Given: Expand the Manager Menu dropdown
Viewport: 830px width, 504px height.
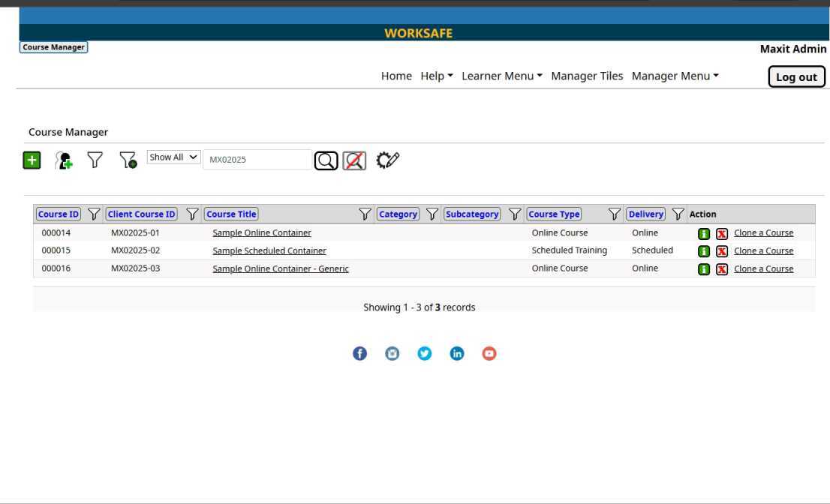Looking at the screenshot, I should point(675,76).
